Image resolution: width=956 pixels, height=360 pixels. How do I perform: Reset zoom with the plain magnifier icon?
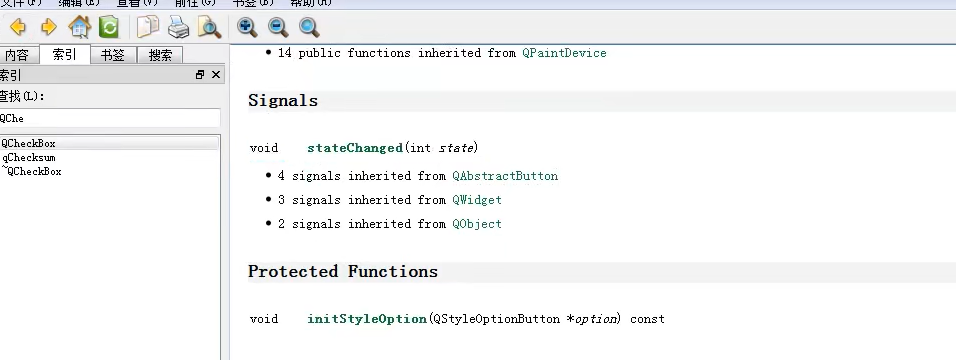309,27
